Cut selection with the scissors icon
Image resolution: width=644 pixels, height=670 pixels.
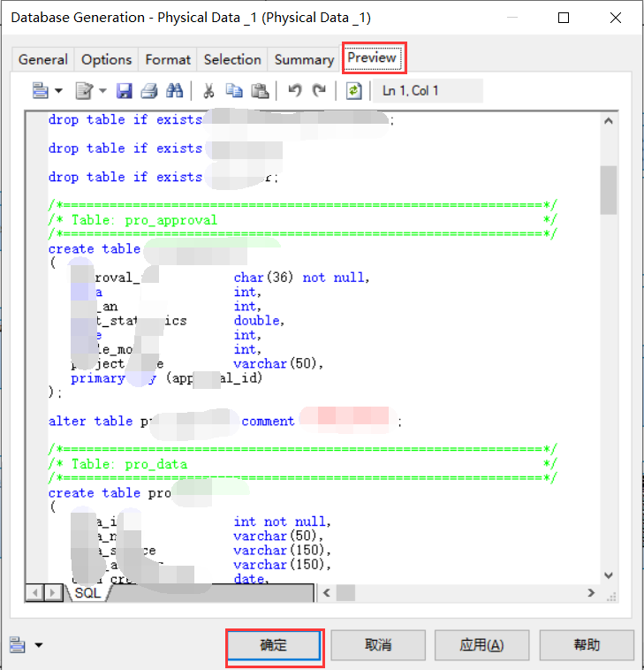(x=208, y=90)
